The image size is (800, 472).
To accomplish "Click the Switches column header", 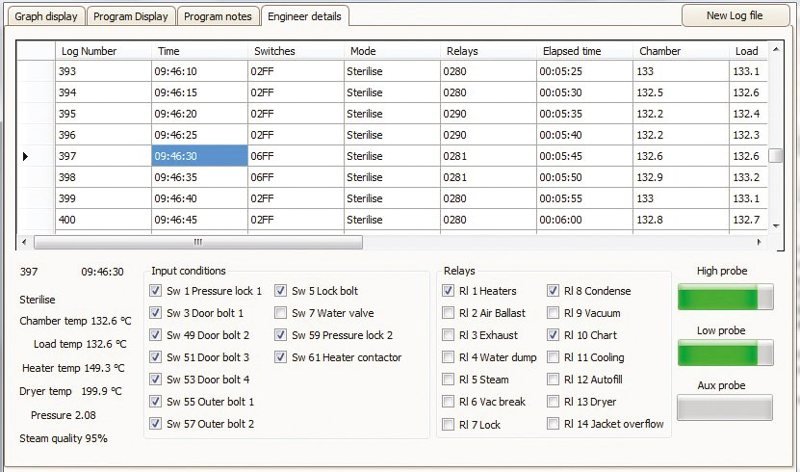I will coord(296,51).
